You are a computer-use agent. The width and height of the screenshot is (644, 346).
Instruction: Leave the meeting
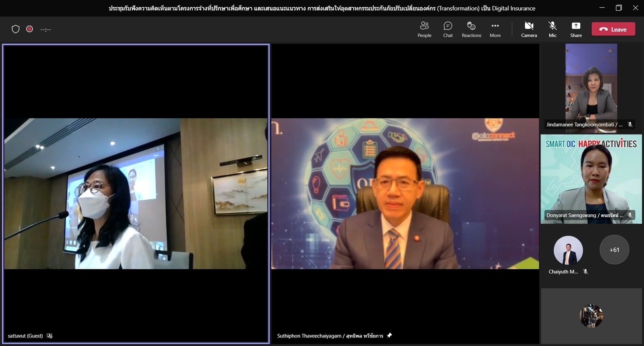click(613, 29)
